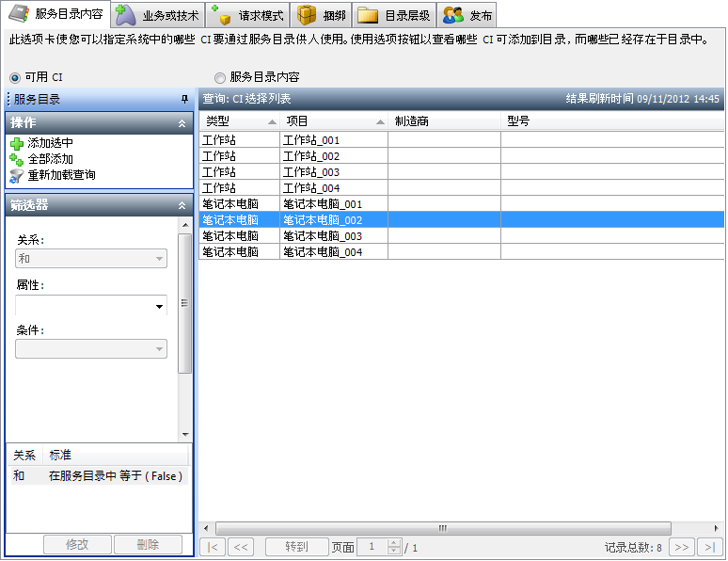The height and width of the screenshot is (561, 728).
Task: Increase page number with stepper up arrow
Action: [x=394, y=543]
